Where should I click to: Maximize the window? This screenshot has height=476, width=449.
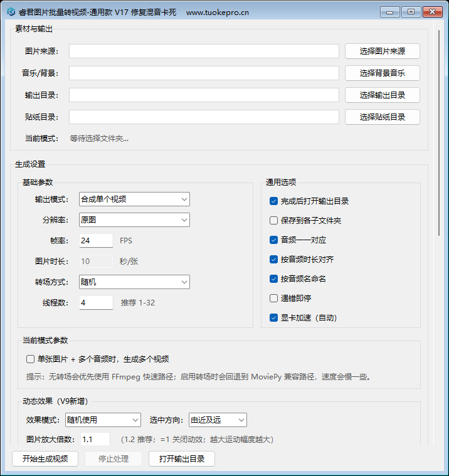point(411,12)
